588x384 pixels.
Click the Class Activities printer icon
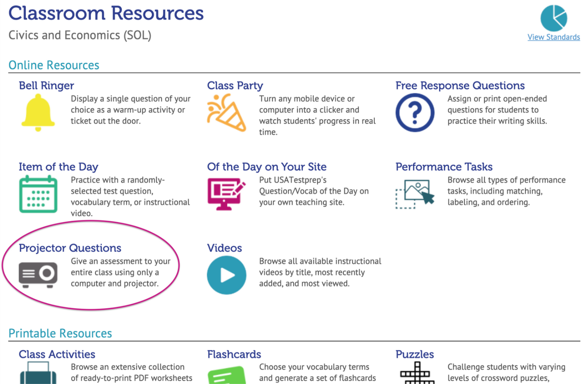[x=38, y=373]
